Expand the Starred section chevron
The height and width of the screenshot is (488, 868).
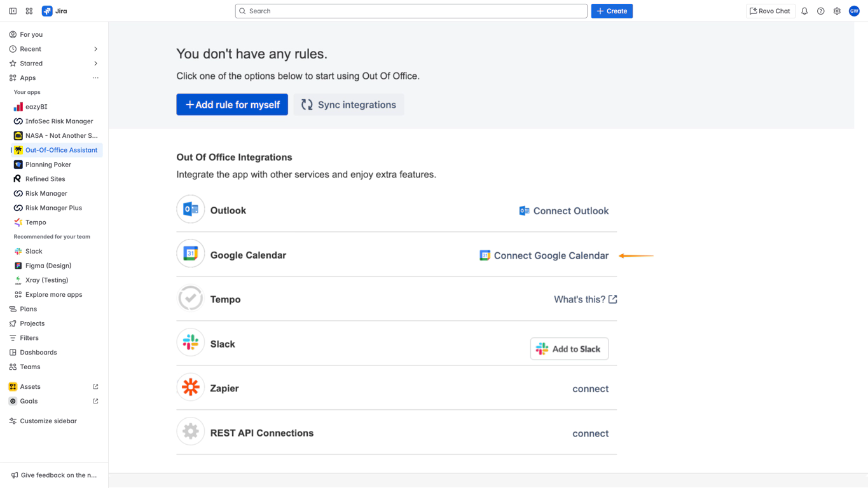95,64
